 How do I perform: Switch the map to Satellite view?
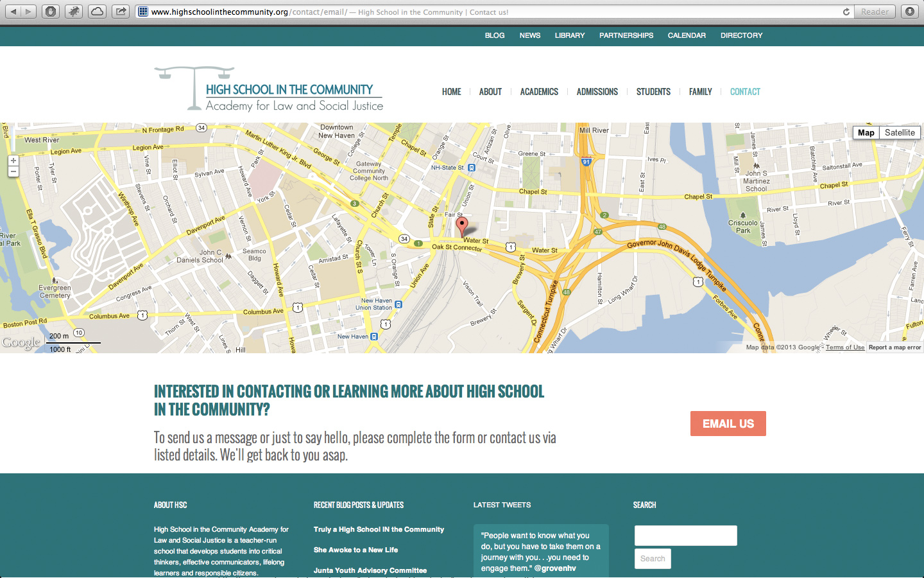pyautogui.click(x=899, y=132)
